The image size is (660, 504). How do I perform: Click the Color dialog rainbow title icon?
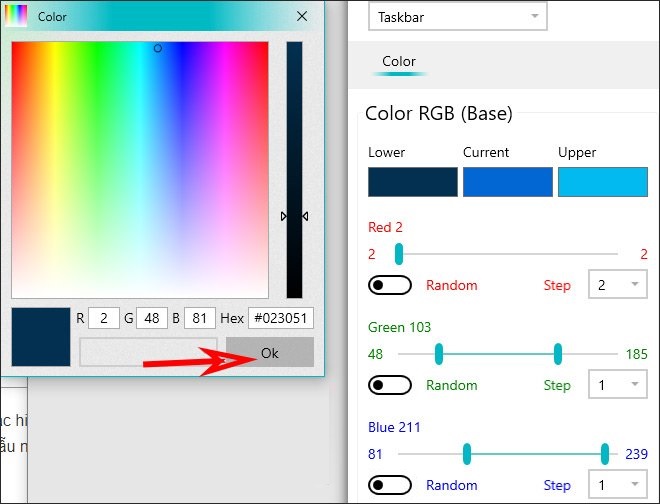[x=17, y=16]
